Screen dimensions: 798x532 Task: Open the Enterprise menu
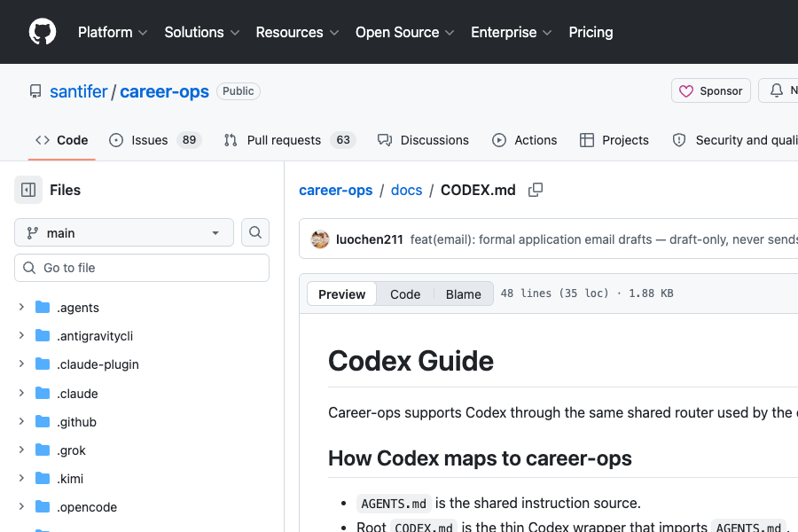[x=511, y=32]
